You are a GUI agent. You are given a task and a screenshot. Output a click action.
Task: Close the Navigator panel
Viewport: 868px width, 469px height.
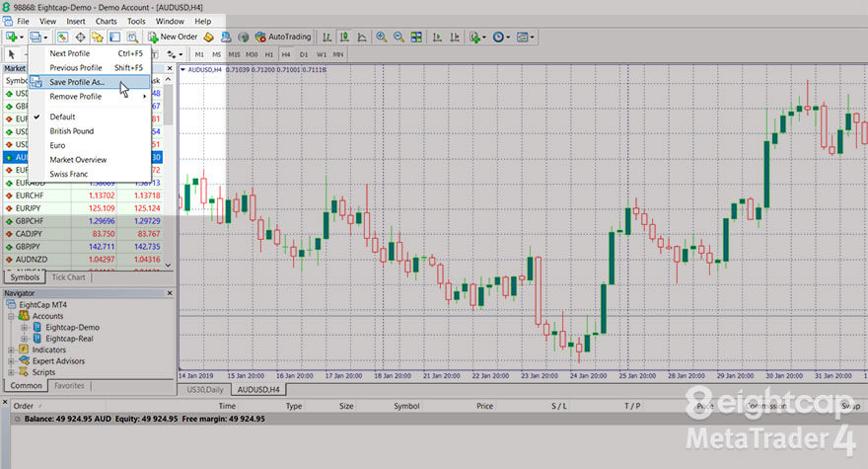tap(170, 292)
